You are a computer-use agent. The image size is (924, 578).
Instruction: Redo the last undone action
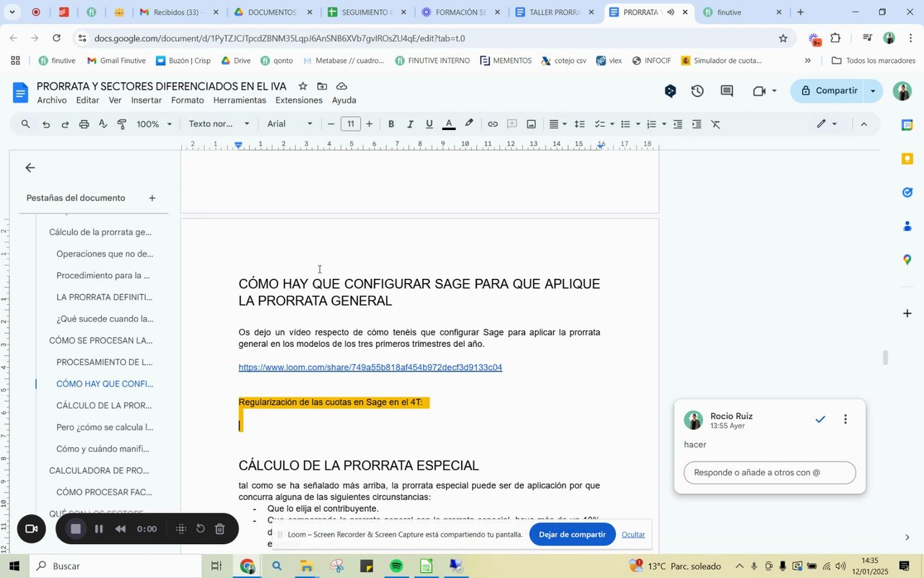pos(65,124)
